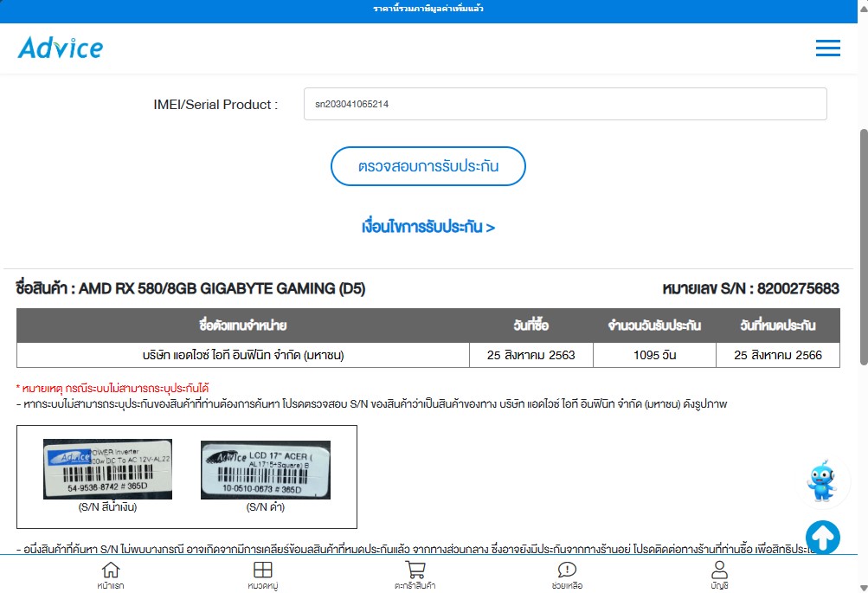Open the บัญชี account icon

[719, 575]
